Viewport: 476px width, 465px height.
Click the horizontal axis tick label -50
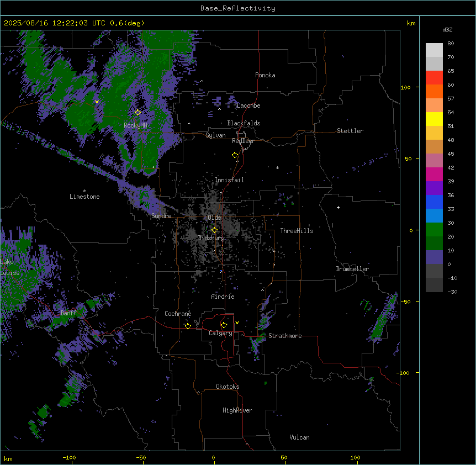tap(141, 457)
